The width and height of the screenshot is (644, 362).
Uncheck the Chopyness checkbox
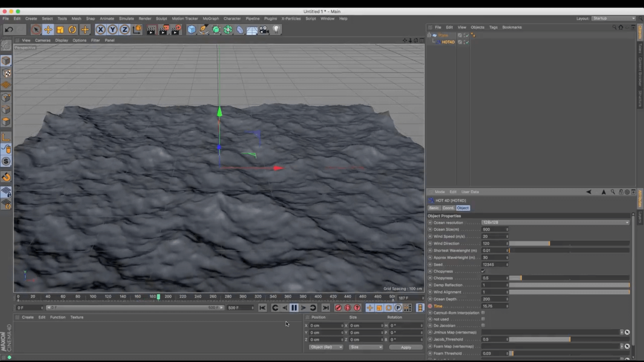(x=483, y=271)
